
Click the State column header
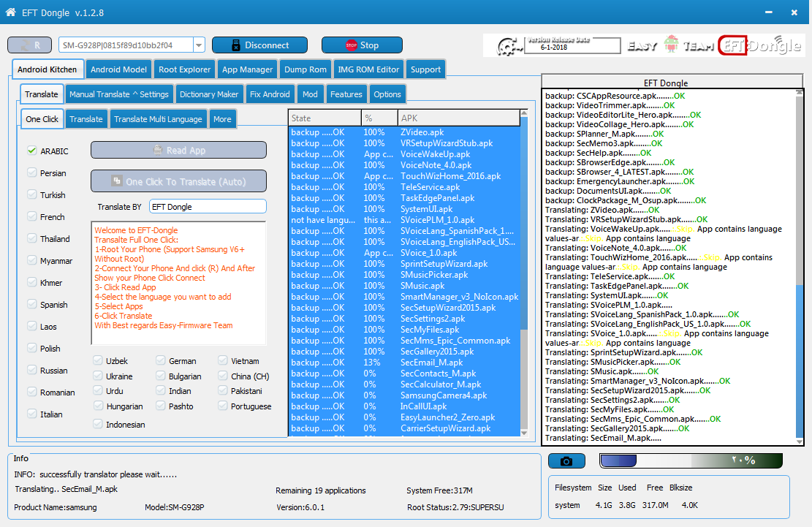pyautogui.click(x=325, y=118)
